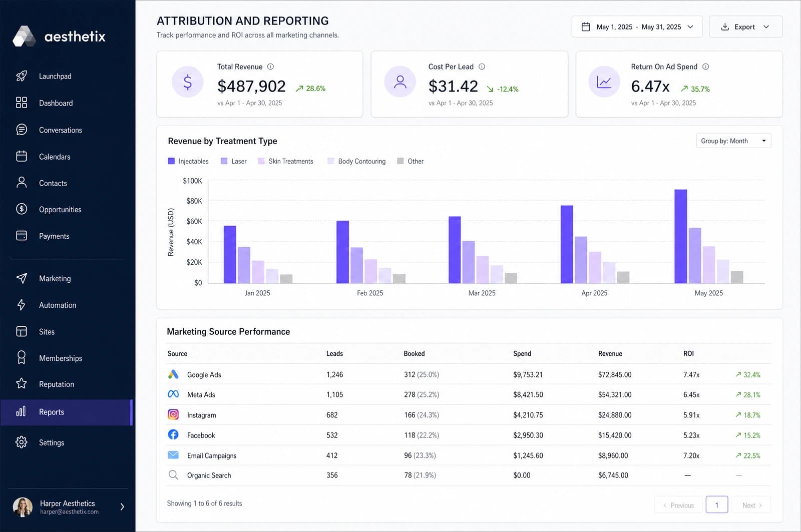
Task: Toggle the Laser legend series
Action: coord(234,161)
